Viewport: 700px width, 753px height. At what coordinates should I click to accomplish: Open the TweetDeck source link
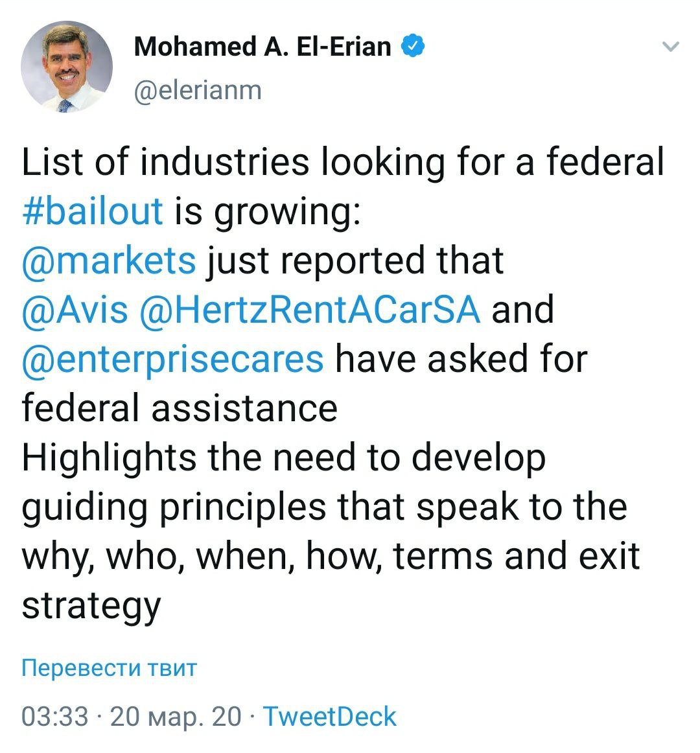pyautogui.click(x=329, y=717)
